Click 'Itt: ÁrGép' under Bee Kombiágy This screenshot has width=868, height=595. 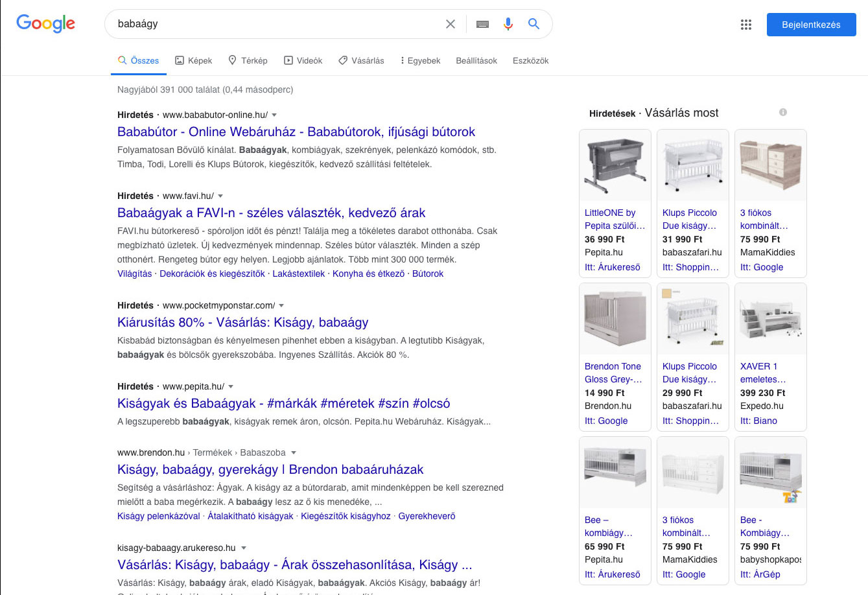coord(760,574)
